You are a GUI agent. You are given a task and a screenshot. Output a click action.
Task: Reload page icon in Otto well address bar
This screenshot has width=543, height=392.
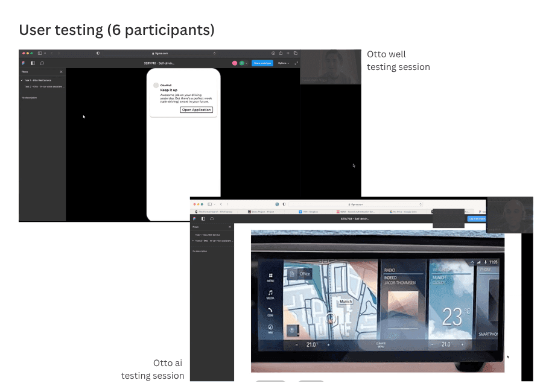click(214, 53)
